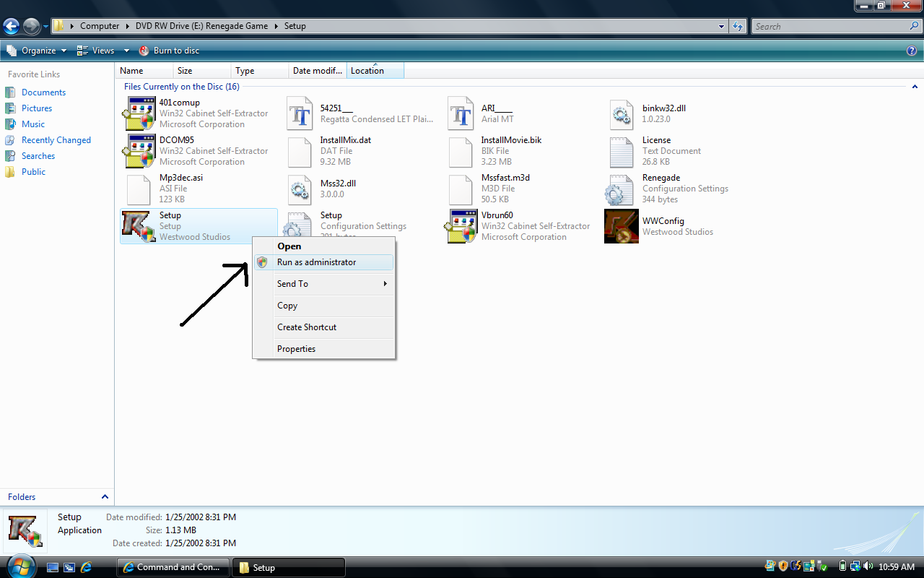Click the InstallMovie.bik file icon

point(461,151)
